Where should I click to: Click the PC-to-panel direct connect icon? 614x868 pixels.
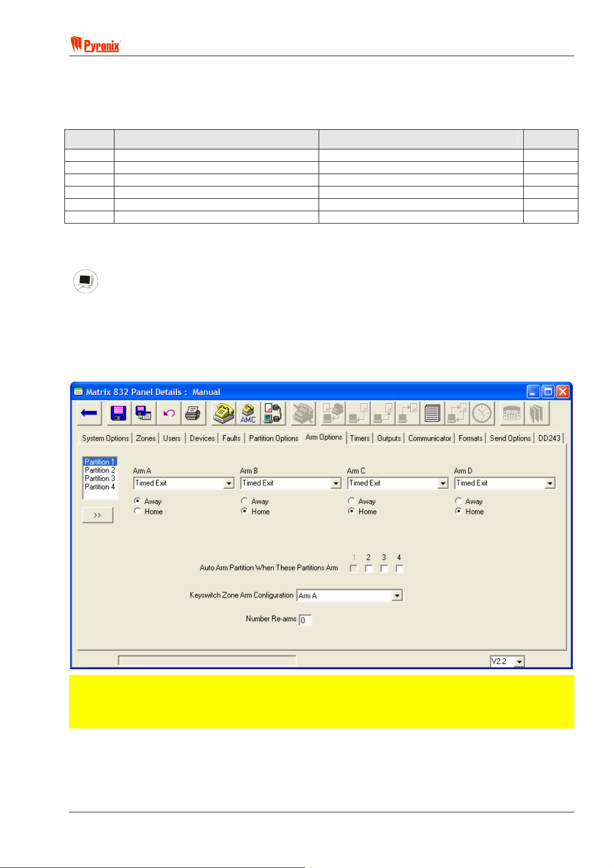point(273,413)
